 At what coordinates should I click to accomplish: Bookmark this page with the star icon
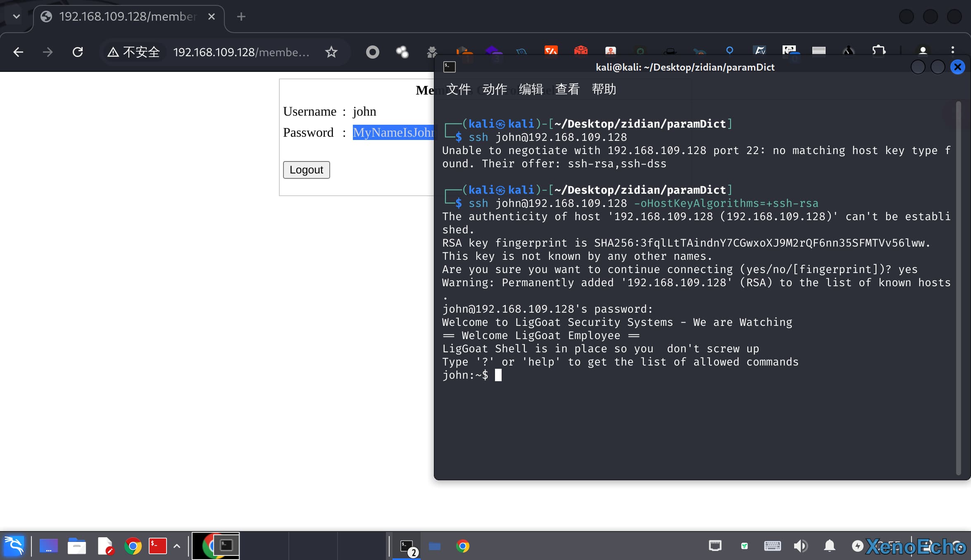tap(331, 52)
